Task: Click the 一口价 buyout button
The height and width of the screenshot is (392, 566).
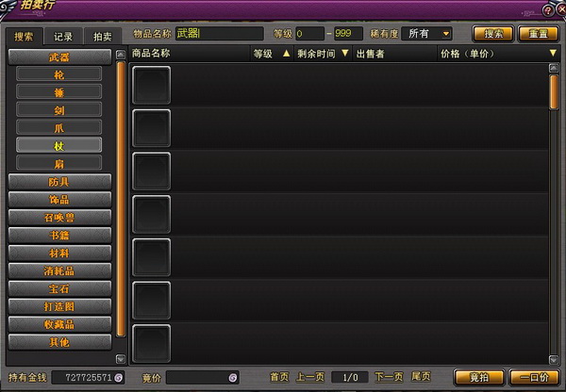Action: (535, 377)
